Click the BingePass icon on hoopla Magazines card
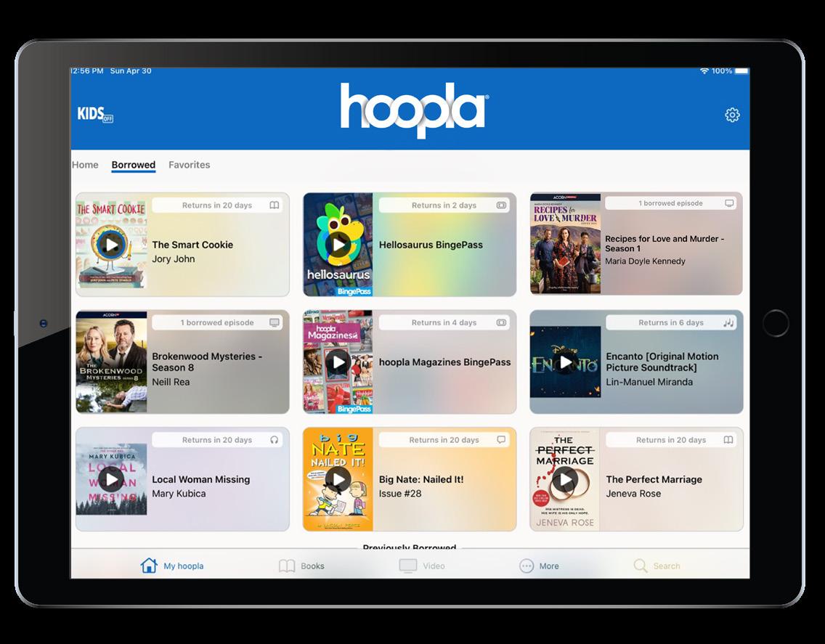Viewport: 825px width, 644px height. (501, 322)
